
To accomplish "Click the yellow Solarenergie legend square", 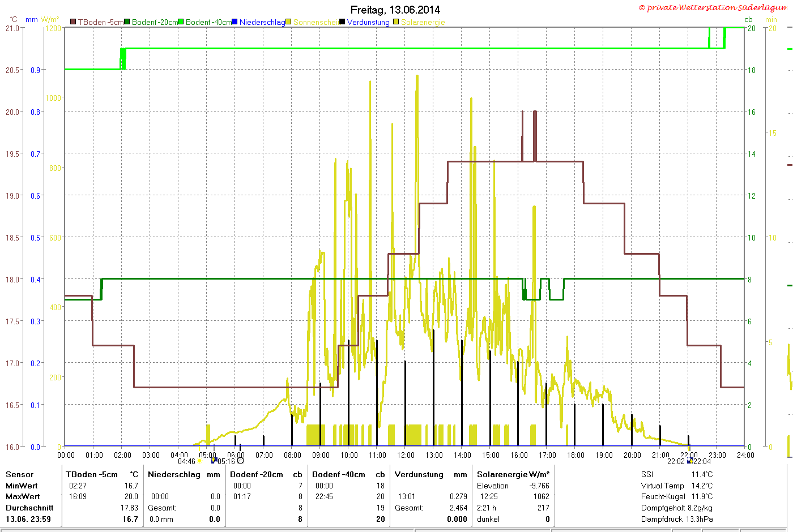I will [397, 22].
